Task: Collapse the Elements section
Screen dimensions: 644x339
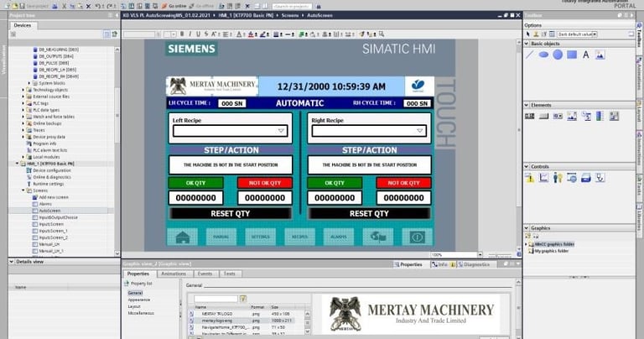Action: coord(527,105)
